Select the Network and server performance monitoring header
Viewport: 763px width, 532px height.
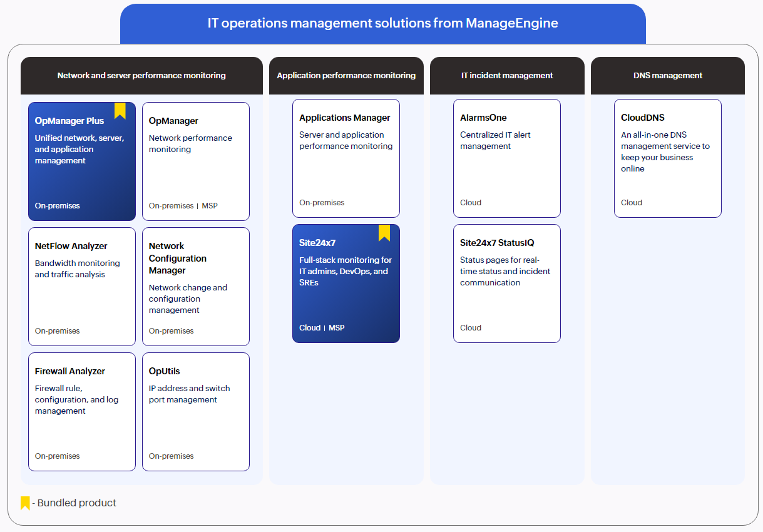point(141,76)
